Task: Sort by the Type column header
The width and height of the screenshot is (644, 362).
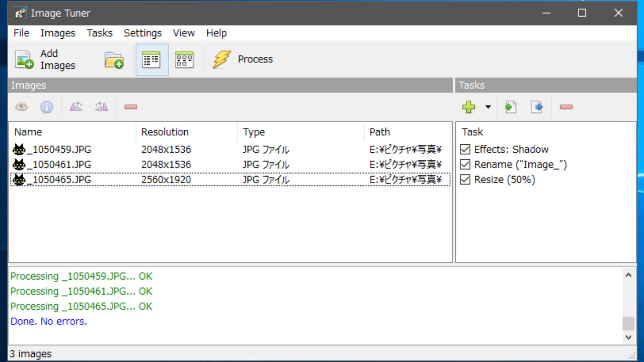Action: 300,132
